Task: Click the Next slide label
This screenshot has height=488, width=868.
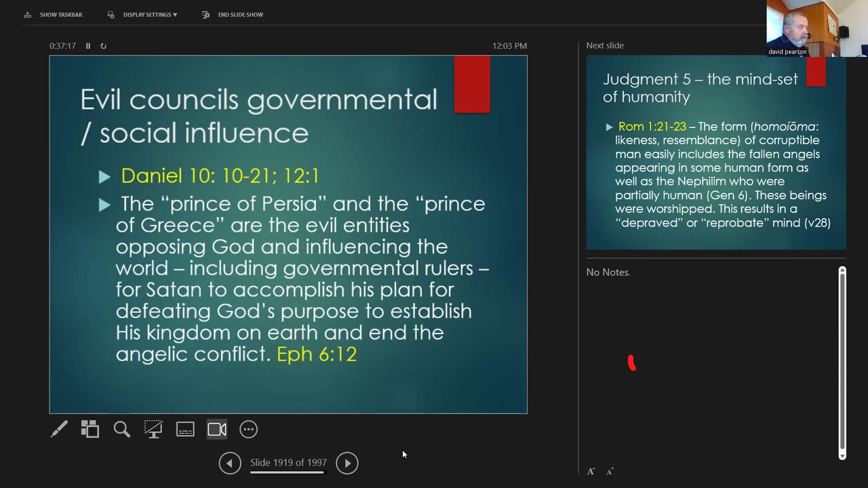Action: pyautogui.click(x=605, y=45)
